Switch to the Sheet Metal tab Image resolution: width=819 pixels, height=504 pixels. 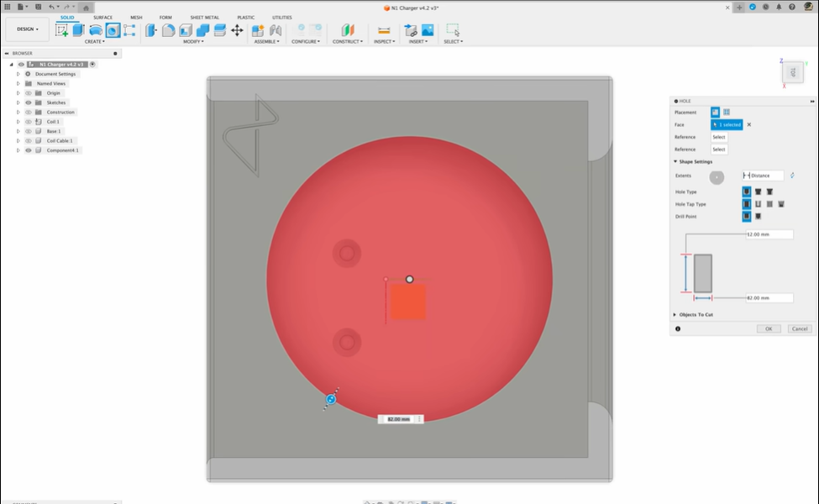(204, 17)
